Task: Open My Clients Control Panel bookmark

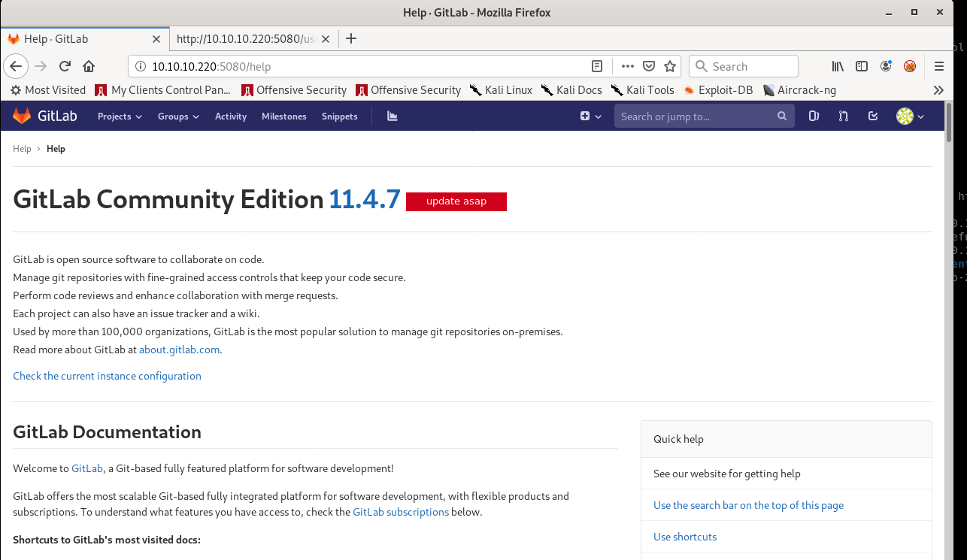Action: [163, 90]
